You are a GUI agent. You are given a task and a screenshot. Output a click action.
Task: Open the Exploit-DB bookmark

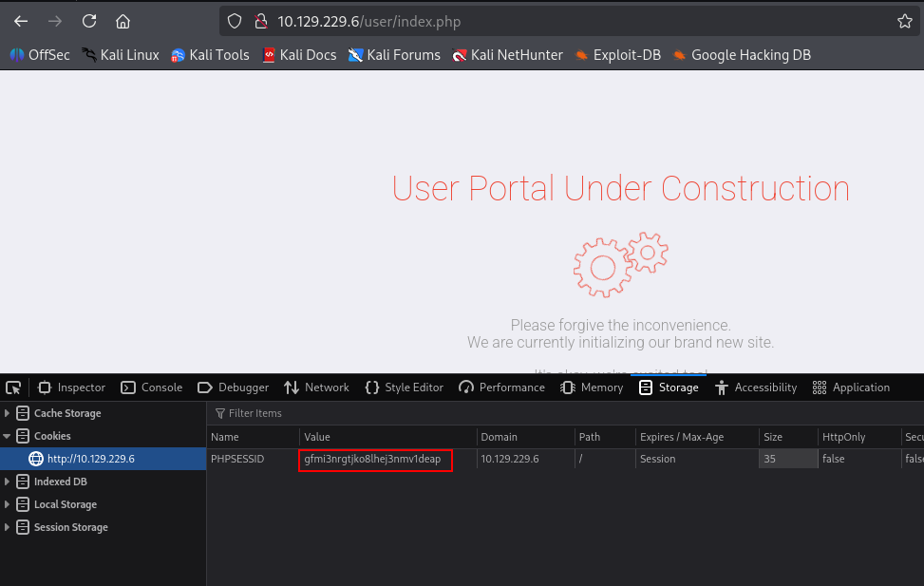tap(617, 55)
